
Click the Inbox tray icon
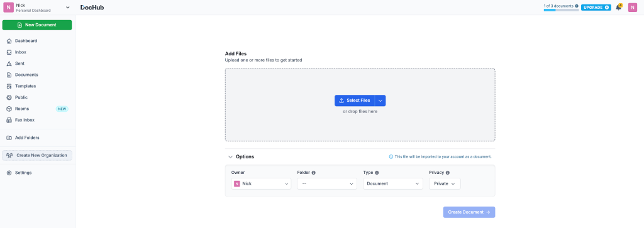(9, 52)
